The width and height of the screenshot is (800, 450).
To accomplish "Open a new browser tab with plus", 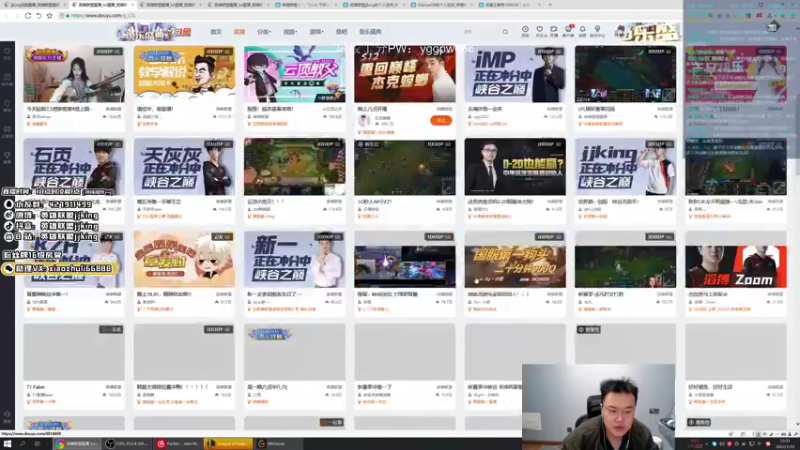I will (550, 5).
